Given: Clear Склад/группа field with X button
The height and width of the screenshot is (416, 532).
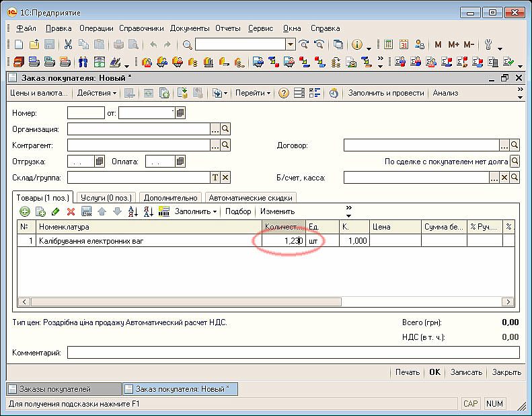Looking at the screenshot, I should click(x=225, y=177).
